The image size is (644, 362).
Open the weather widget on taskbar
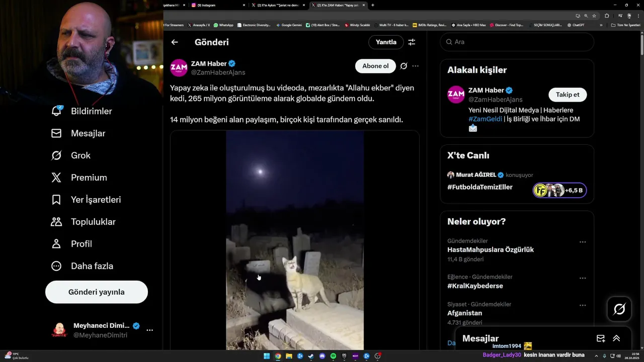(16, 356)
